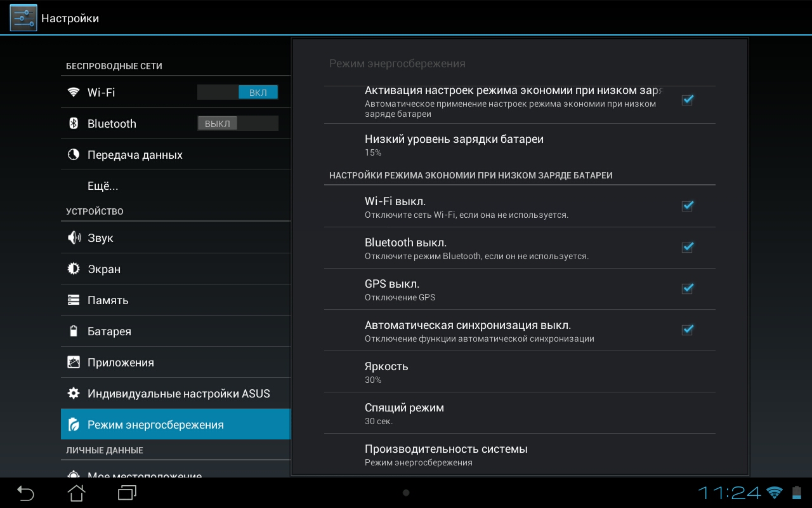The width and height of the screenshot is (812, 508).
Task: Open 'Экран' settings
Action: click(x=176, y=269)
